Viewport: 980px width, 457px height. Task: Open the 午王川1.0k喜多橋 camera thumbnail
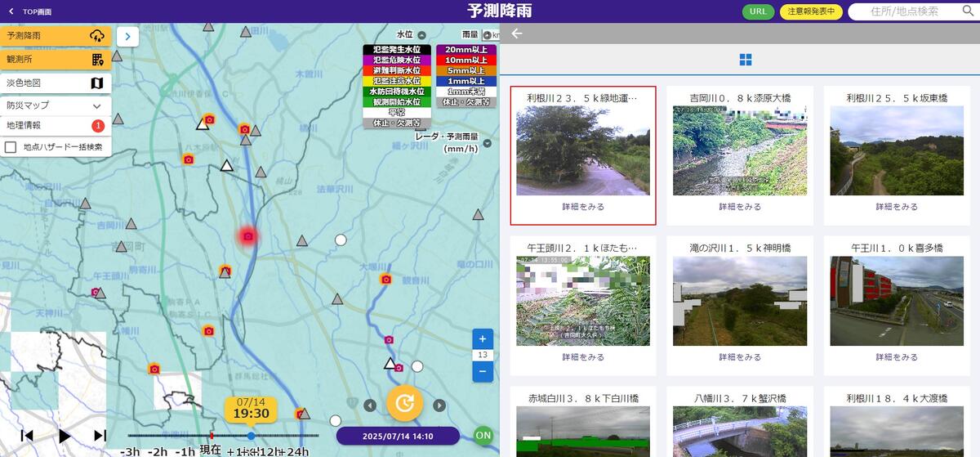897,301
